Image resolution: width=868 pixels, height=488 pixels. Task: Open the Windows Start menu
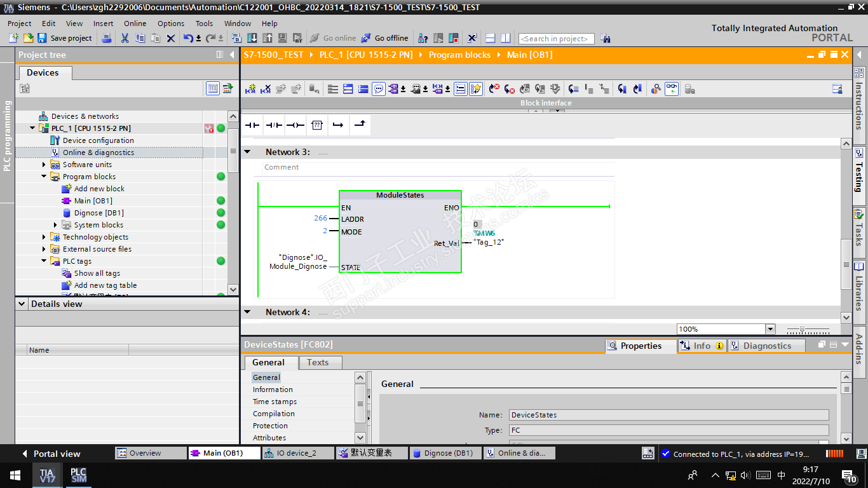click(15, 475)
